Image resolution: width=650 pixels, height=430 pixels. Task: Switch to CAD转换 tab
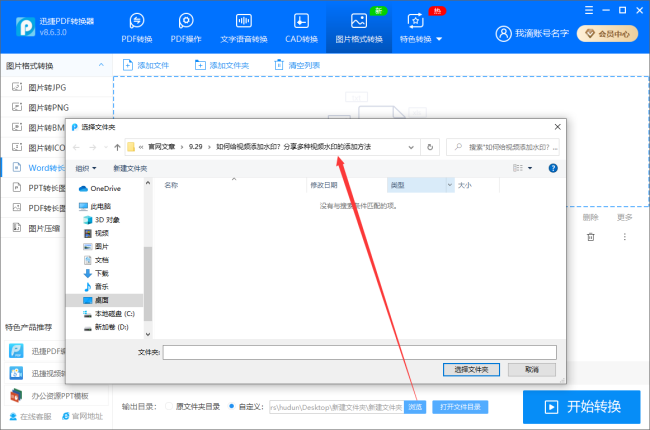[x=301, y=28]
